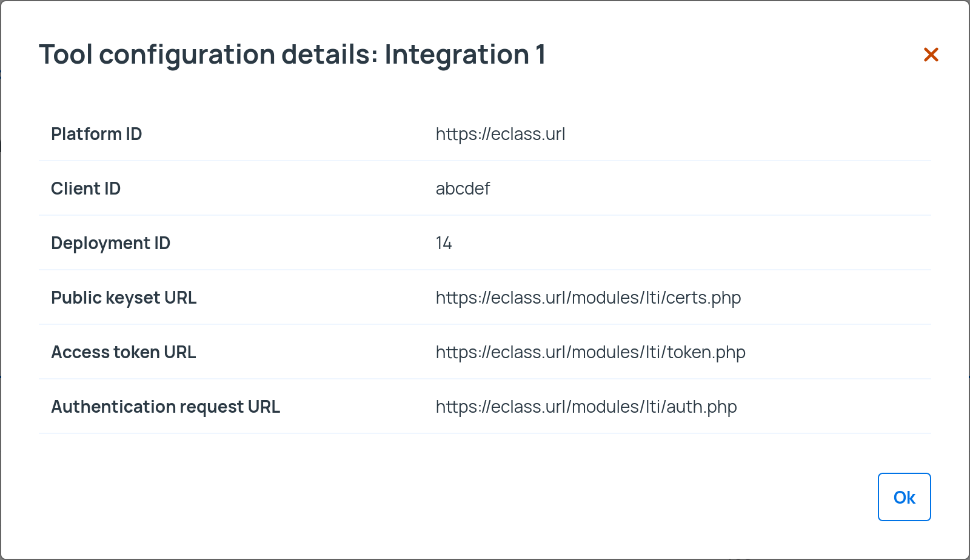The height and width of the screenshot is (560, 970).
Task: Click 'eclass.url' domain in Authentication request URL value
Action: tap(528, 407)
